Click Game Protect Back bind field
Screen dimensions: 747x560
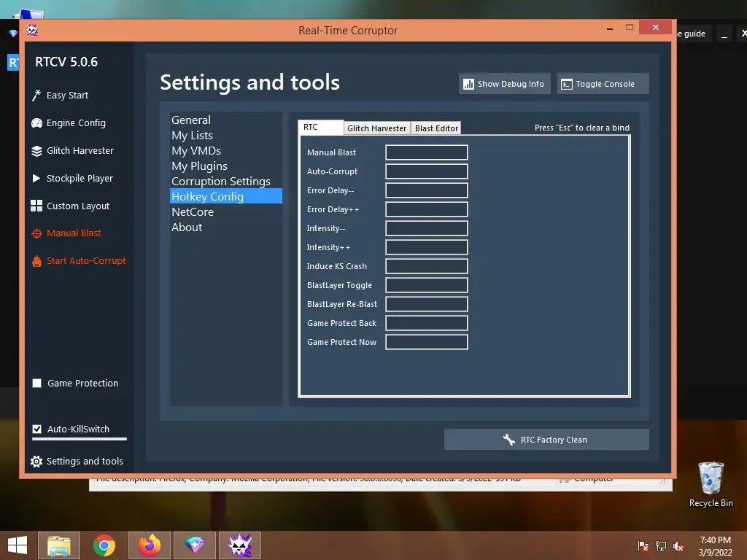[x=426, y=323]
